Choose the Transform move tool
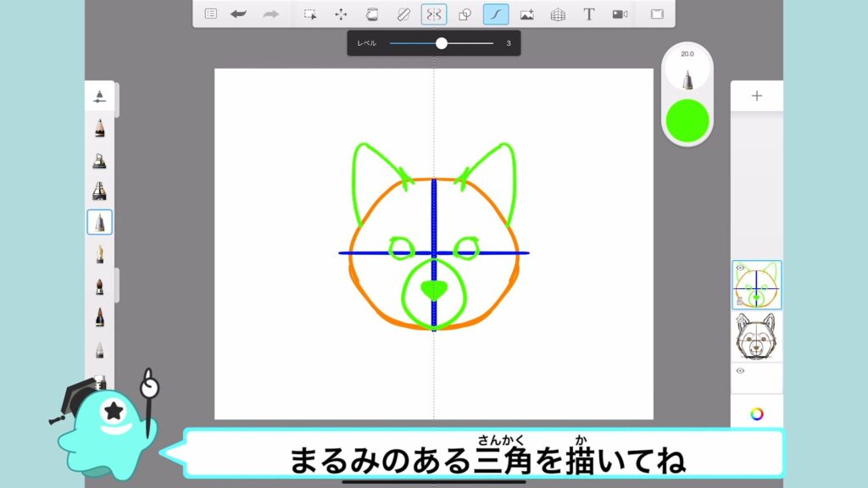The height and width of the screenshot is (488, 868). (x=341, y=14)
